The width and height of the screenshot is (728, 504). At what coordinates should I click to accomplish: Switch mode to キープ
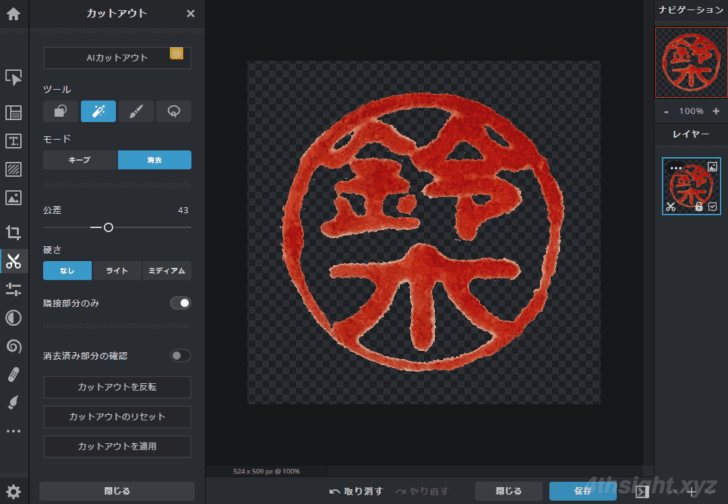(x=80, y=160)
